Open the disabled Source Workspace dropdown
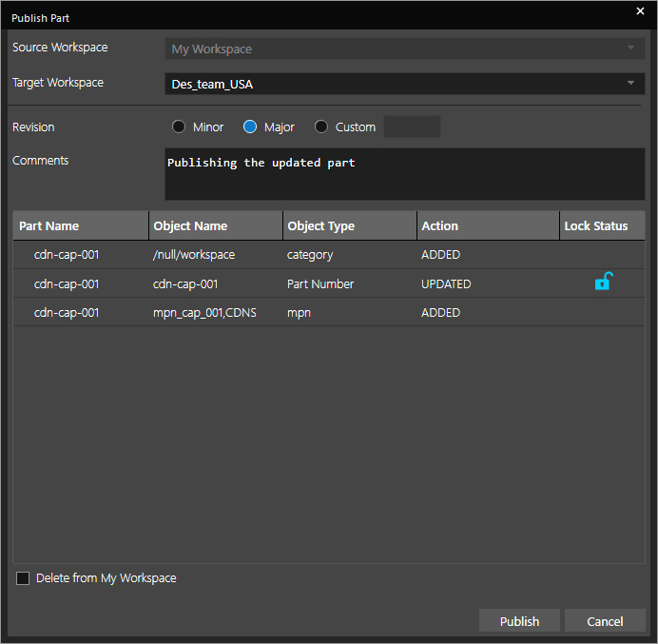Screen dimensions: 658x644 (x=404, y=49)
